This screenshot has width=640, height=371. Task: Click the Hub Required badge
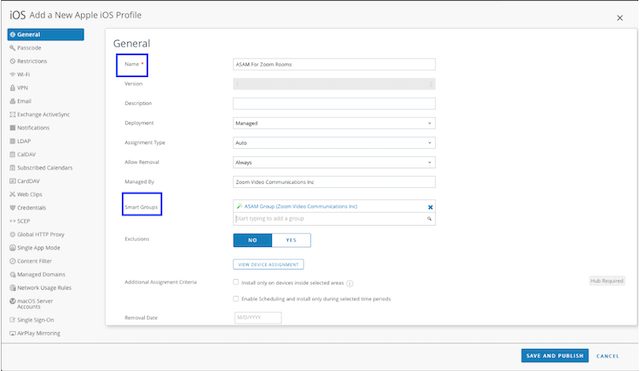[x=607, y=281]
